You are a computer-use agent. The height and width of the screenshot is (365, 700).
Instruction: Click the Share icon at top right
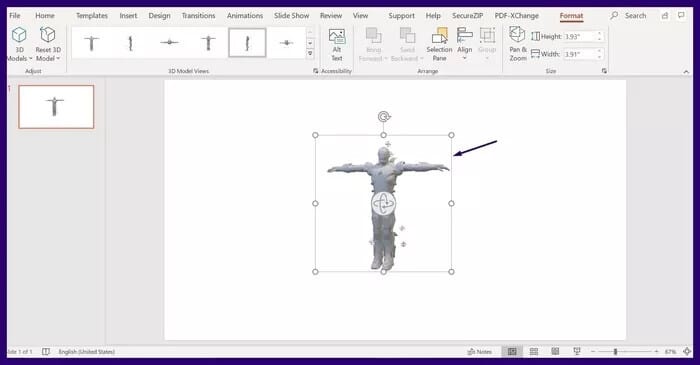665,16
